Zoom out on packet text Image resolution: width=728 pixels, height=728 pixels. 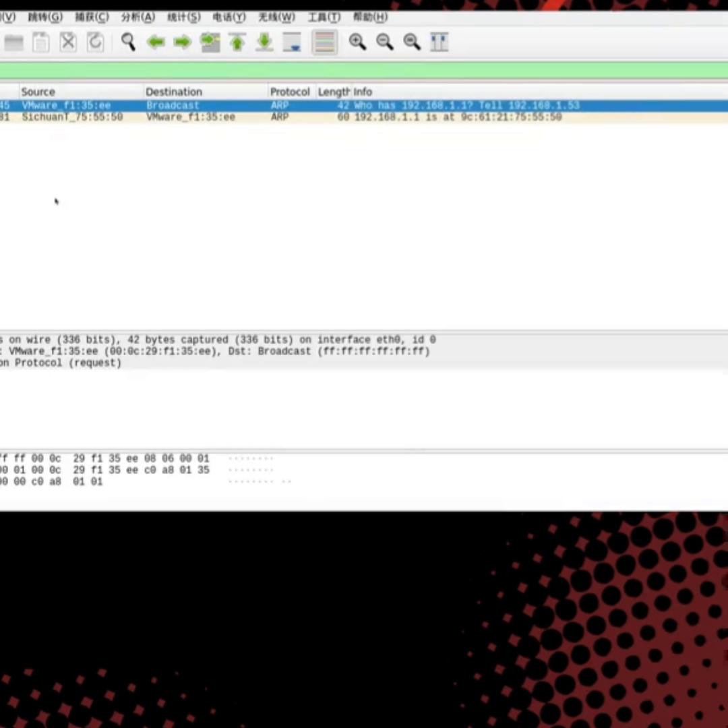tap(384, 42)
